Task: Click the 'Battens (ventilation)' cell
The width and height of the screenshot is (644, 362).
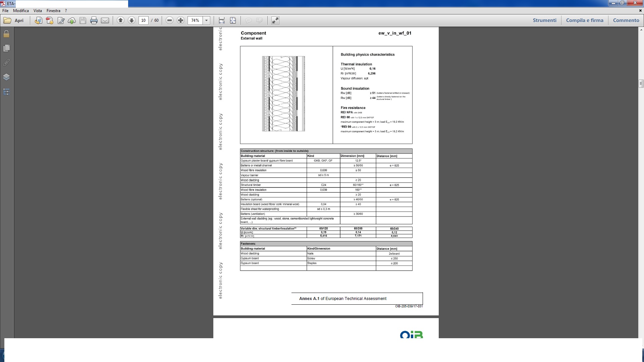Action: 273,214
